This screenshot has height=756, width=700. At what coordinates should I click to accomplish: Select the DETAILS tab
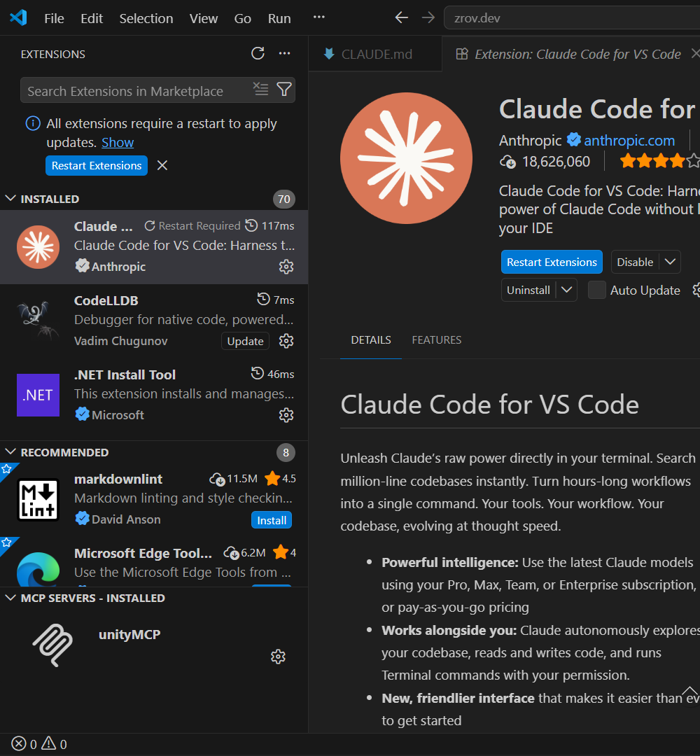[x=371, y=340]
